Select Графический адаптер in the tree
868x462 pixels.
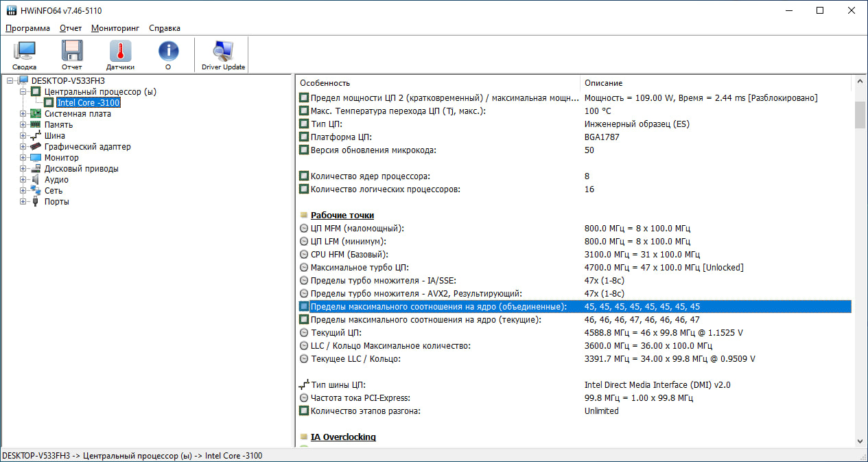[87, 147]
